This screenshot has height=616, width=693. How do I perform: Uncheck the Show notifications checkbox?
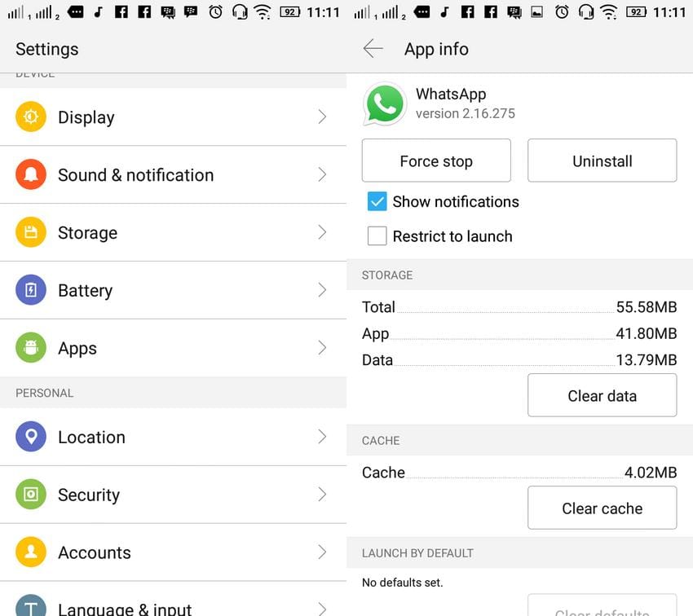[377, 202]
